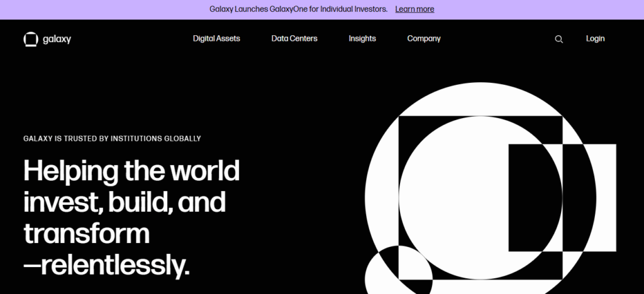Go to the Login page

[x=595, y=38]
